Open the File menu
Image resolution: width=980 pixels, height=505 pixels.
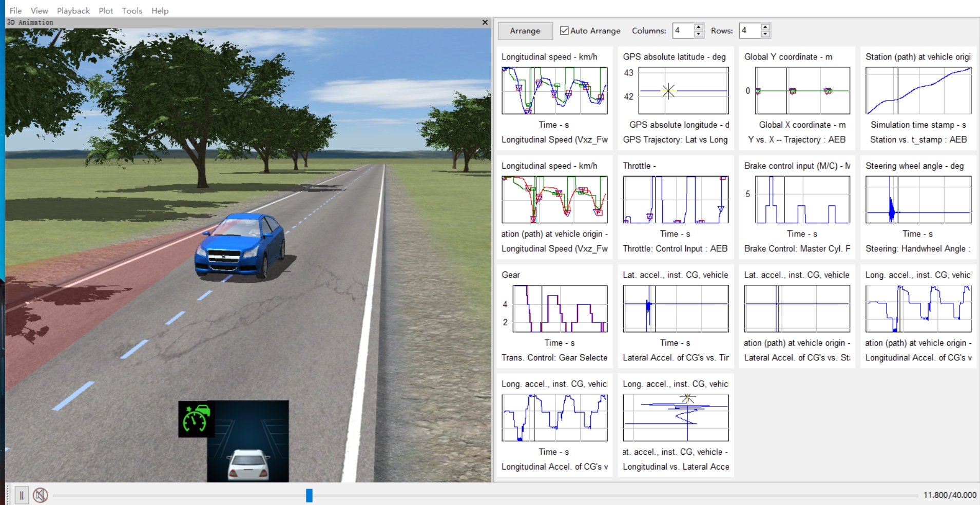[16, 11]
